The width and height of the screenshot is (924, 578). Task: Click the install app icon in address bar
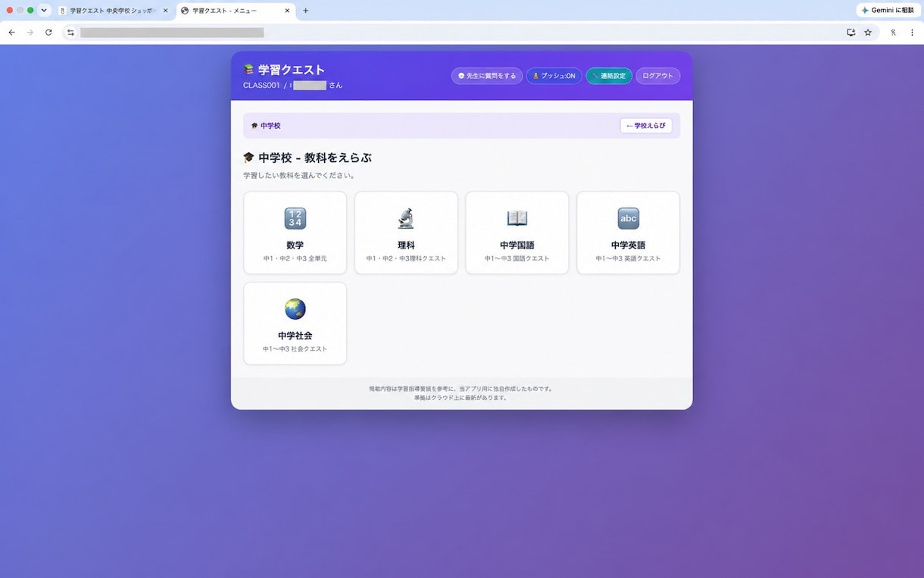click(851, 33)
